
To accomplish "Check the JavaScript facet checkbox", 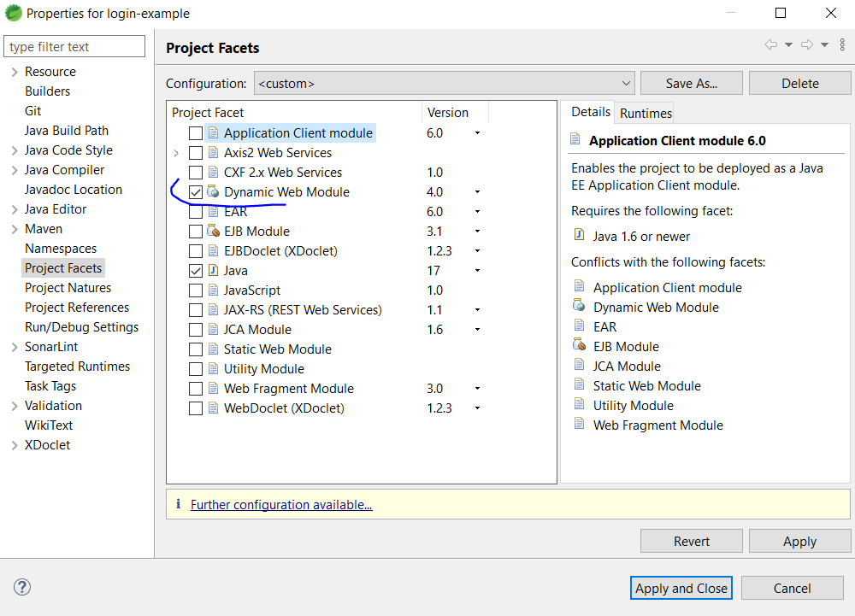I will tap(196, 290).
